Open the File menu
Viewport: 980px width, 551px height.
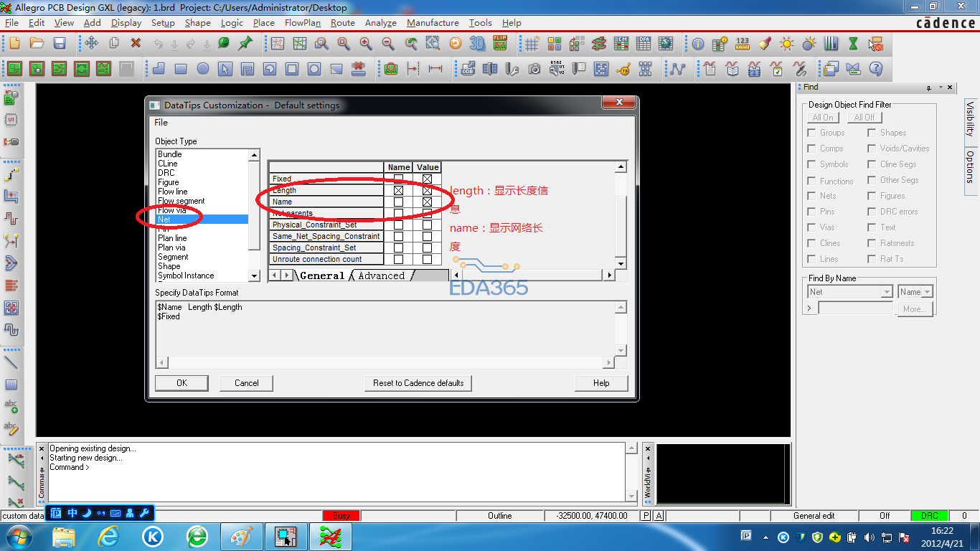click(x=11, y=23)
